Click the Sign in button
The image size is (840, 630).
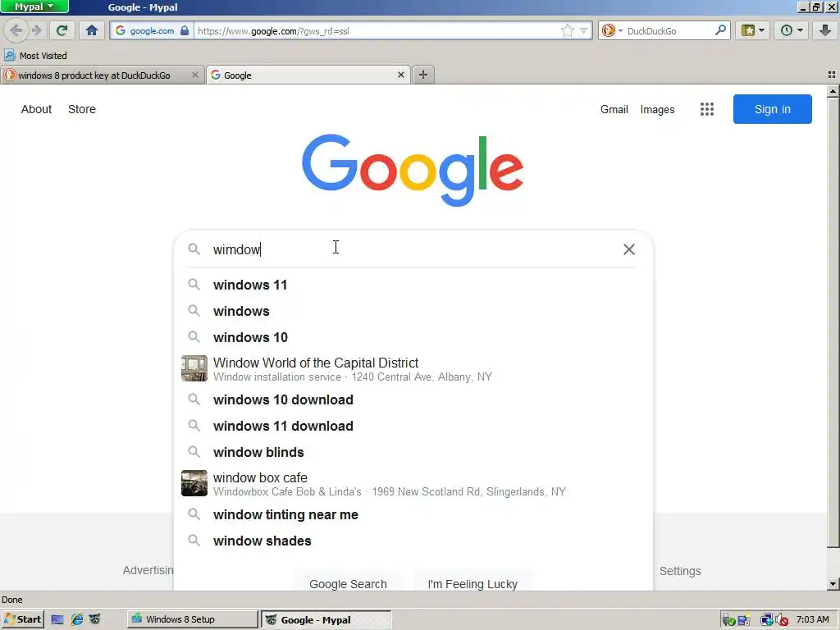(x=773, y=109)
